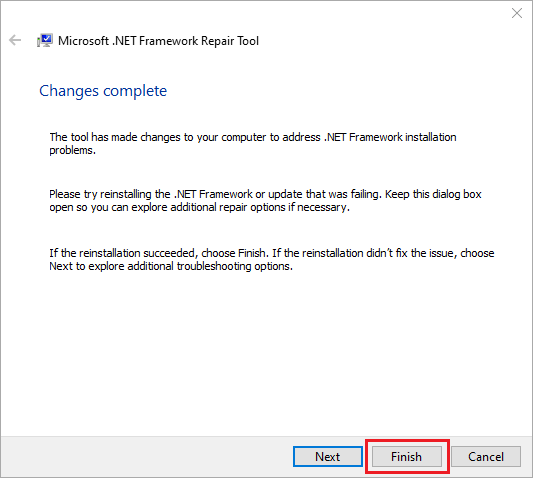Close the dialog with the X icon
The image size is (533, 478).
[517, 13]
